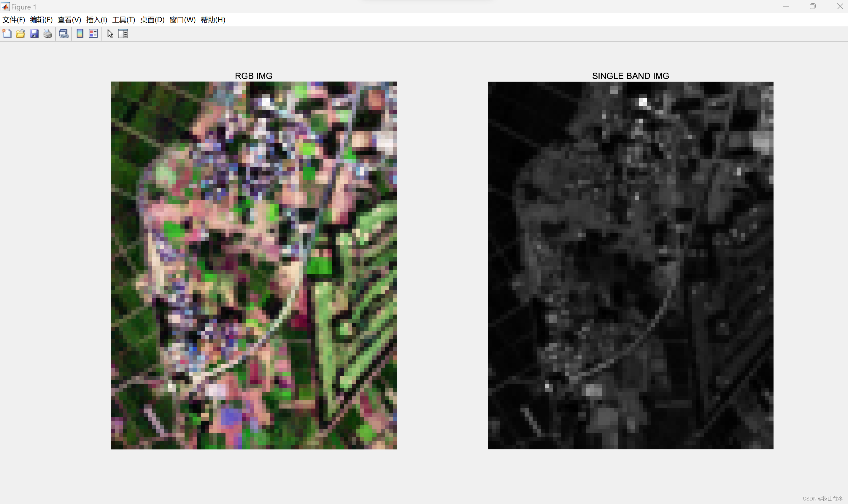Open the 编辑(E) menu

coord(41,20)
